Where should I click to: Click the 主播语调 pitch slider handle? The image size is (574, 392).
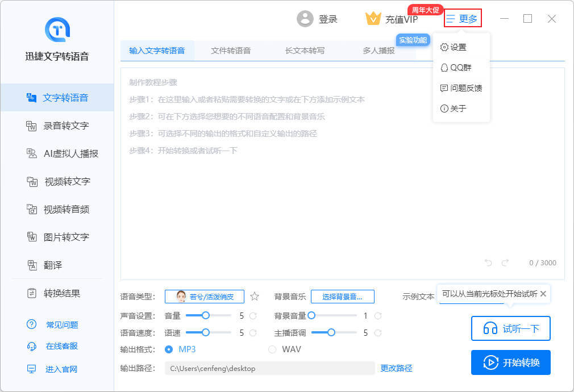tap(331, 332)
